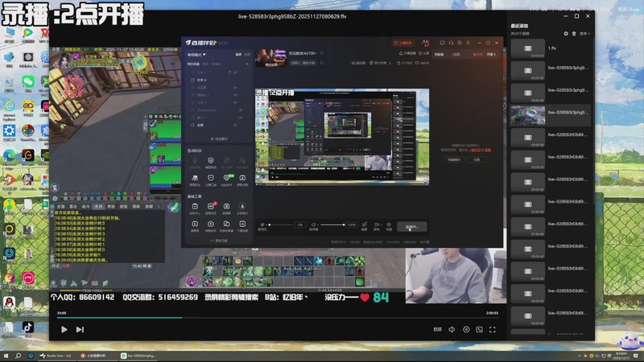
Task: Expand the system tray hidden icons chevron
Action: [x=579, y=356]
